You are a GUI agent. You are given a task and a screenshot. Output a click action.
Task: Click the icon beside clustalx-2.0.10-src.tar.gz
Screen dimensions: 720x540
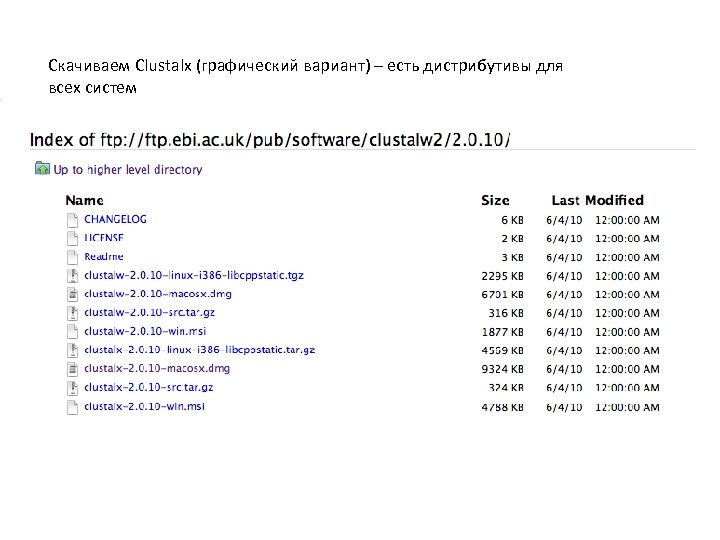pos(72,388)
